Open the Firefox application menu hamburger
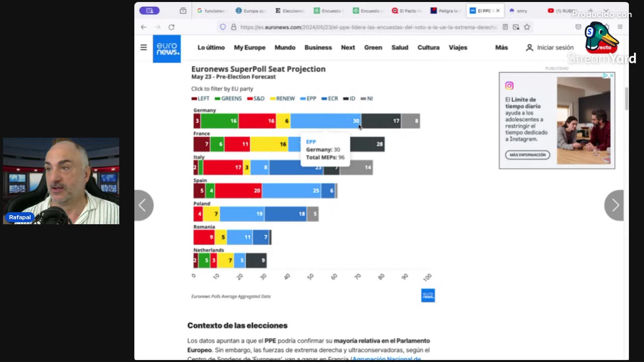644x362 pixels. point(620,27)
